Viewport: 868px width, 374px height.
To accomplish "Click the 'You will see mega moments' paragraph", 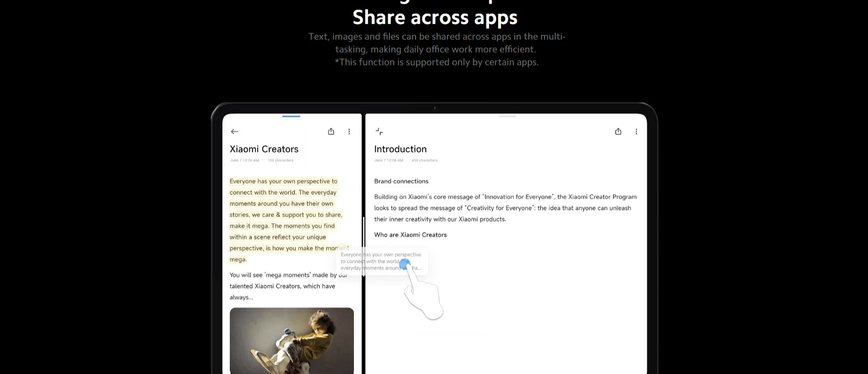I will [289, 286].
